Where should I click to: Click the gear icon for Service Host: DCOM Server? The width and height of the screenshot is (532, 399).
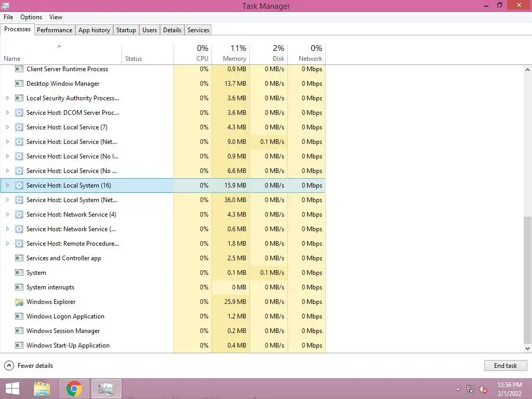pyautogui.click(x=19, y=113)
